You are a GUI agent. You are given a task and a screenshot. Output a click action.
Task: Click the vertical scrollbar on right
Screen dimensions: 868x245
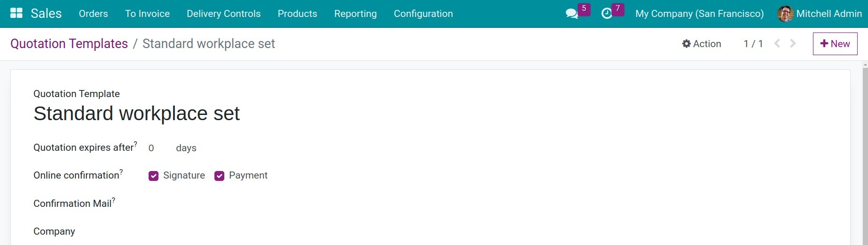tap(865, 155)
